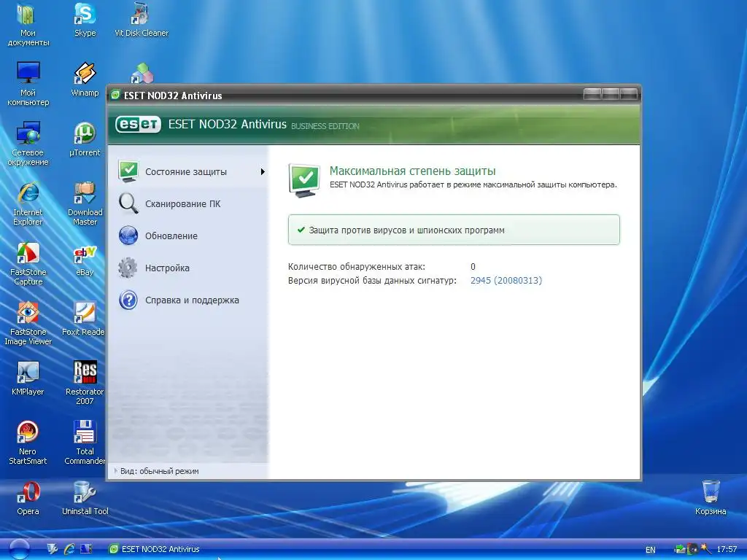Select Opera desktop shortcut
The height and width of the screenshot is (560, 747).
coord(28,499)
